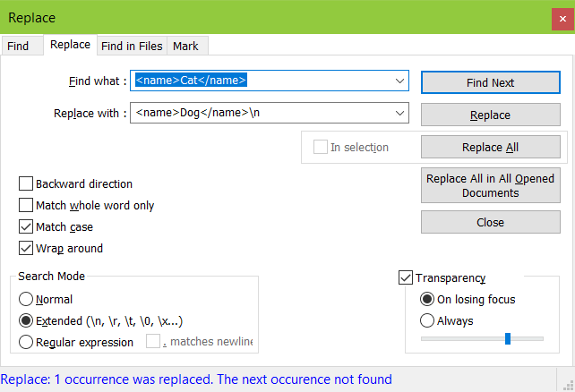Select Normal search mode
Viewport: 575px width, 392px height.
26,299
